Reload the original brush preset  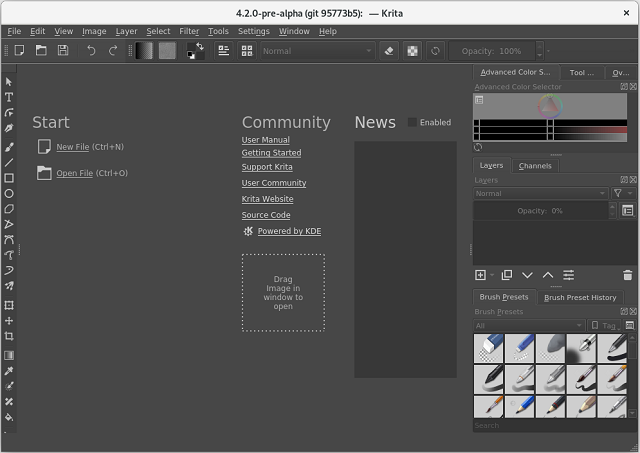(x=436, y=51)
